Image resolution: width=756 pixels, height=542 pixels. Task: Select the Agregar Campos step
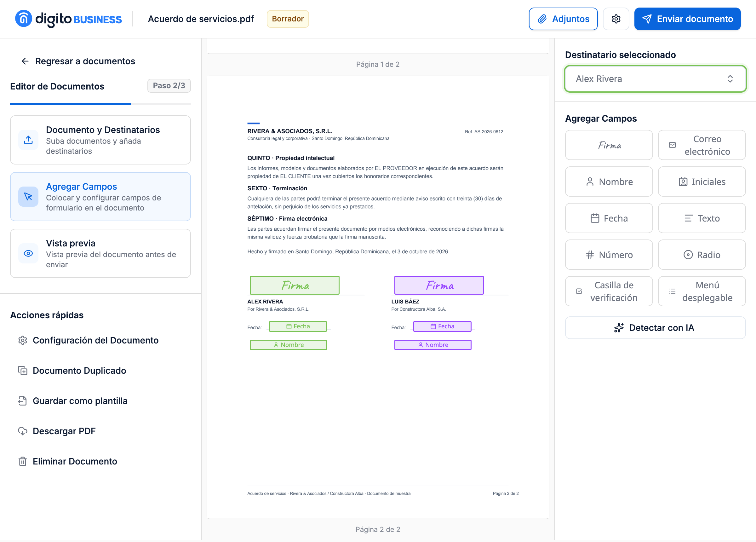(100, 197)
